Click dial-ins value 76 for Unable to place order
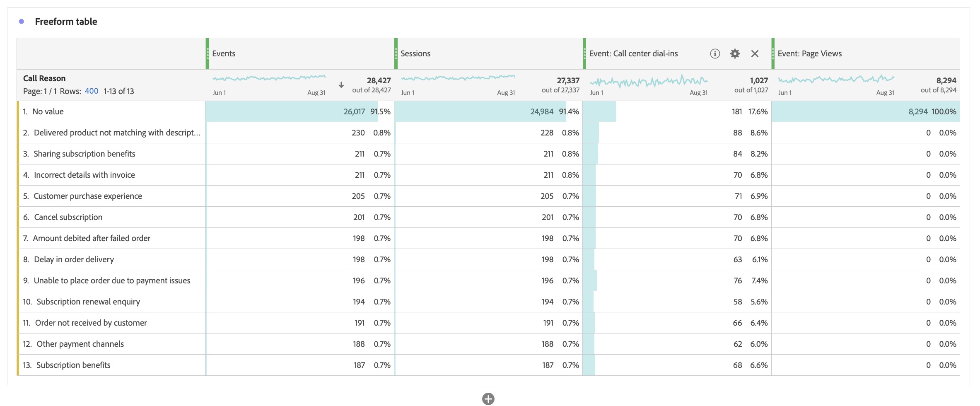The width and height of the screenshot is (980, 406). tap(738, 280)
